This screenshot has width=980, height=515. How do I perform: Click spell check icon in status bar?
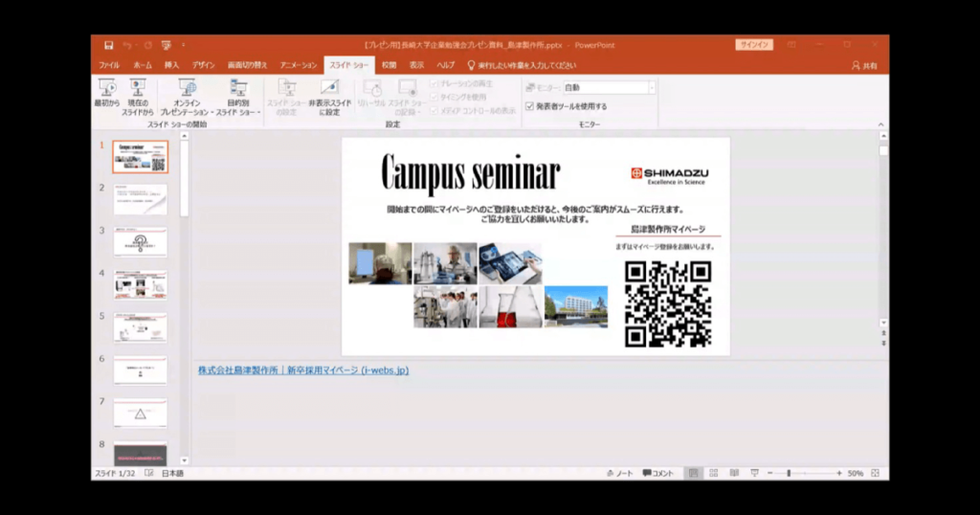pos(148,473)
